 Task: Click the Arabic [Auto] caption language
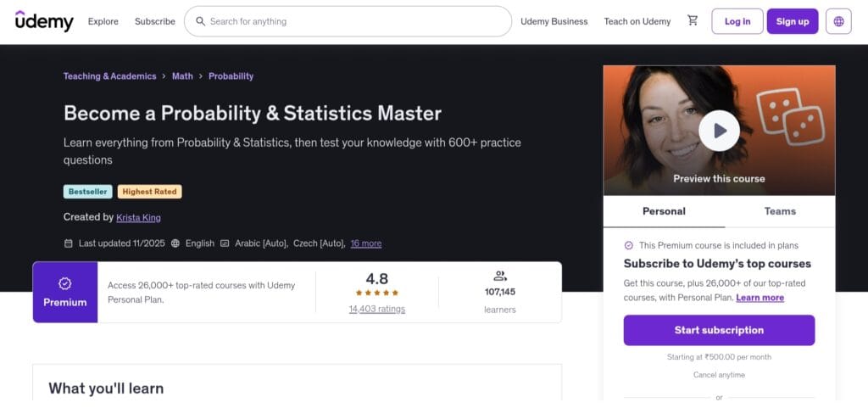click(260, 243)
